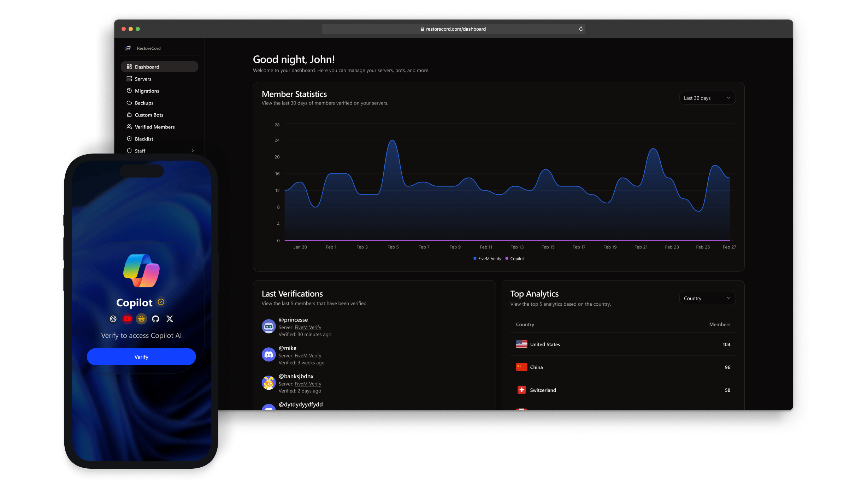The image size is (856, 504).
Task: Go to Servers in the sidebar
Action: [159, 79]
